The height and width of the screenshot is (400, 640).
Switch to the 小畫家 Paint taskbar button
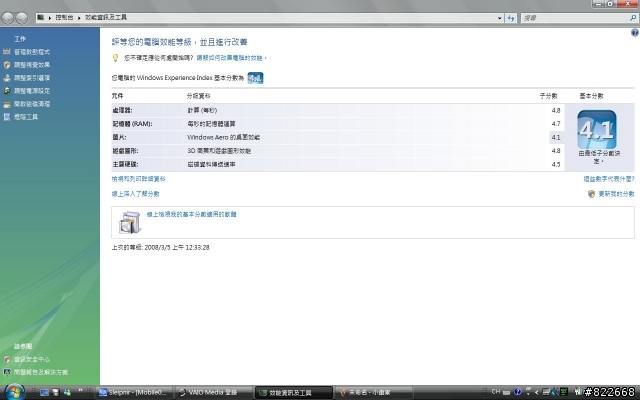373,393
